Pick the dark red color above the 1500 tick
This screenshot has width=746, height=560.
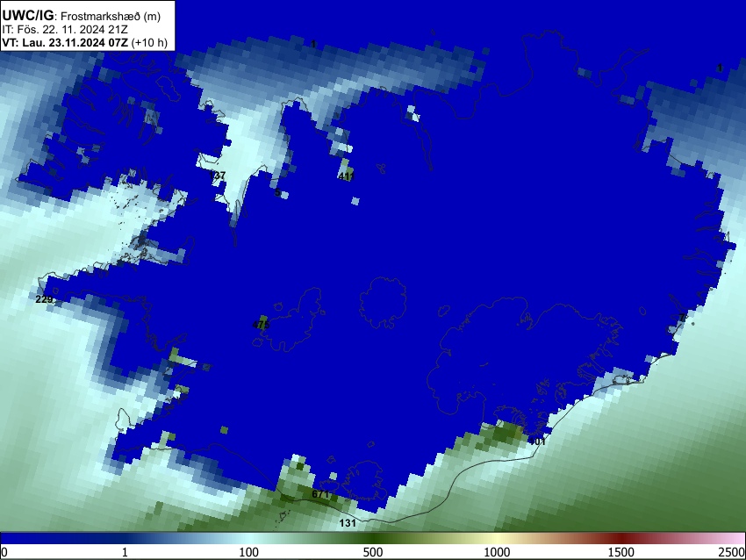coord(621,538)
